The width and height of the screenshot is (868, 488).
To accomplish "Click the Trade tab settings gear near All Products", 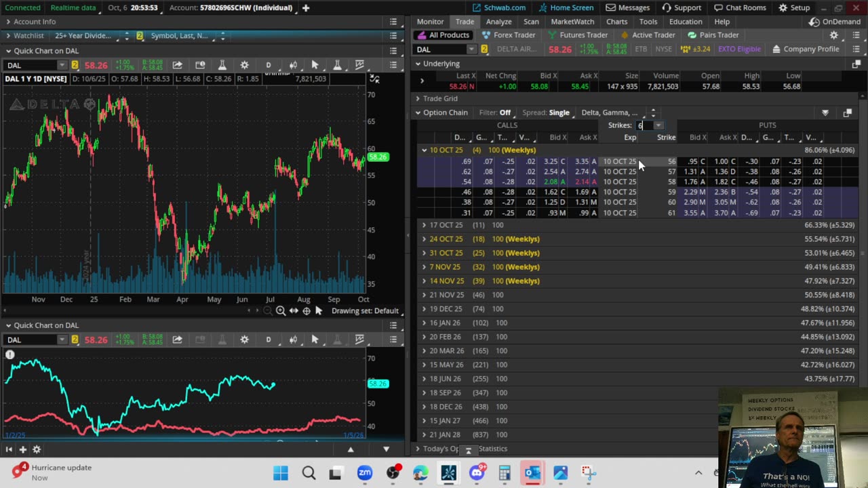I will pyautogui.click(x=834, y=35).
